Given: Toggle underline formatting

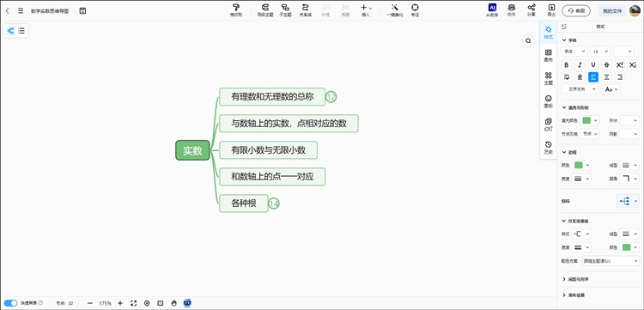Looking at the screenshot, I should click(x=593, y=65).
